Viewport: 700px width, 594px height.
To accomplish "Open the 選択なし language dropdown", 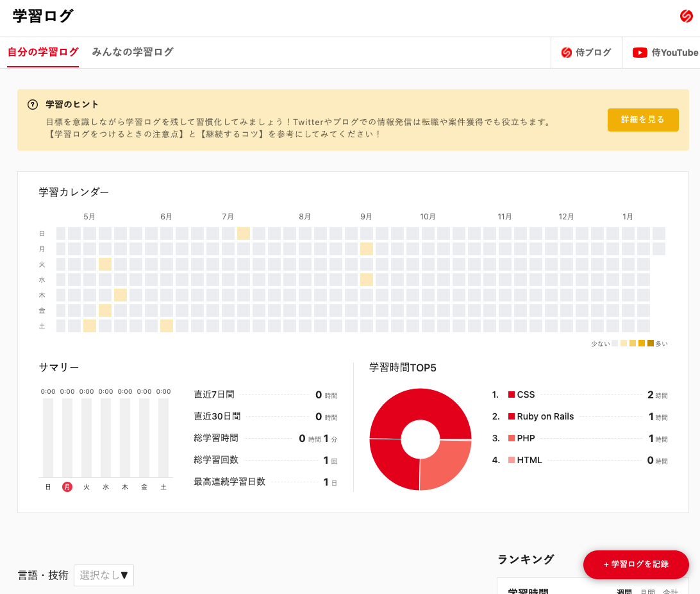I will 104,575.
